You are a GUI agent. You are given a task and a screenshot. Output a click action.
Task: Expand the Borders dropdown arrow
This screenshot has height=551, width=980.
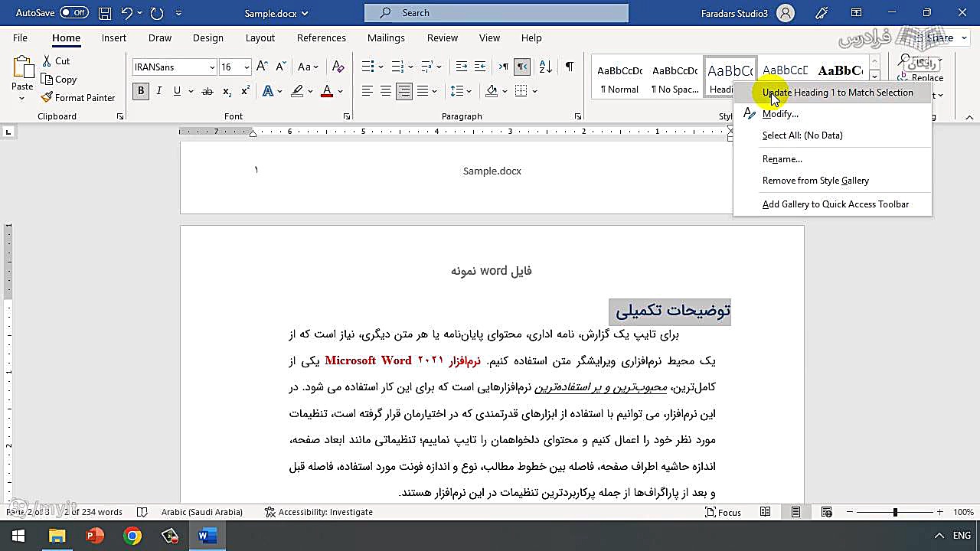tap(534, 91)
